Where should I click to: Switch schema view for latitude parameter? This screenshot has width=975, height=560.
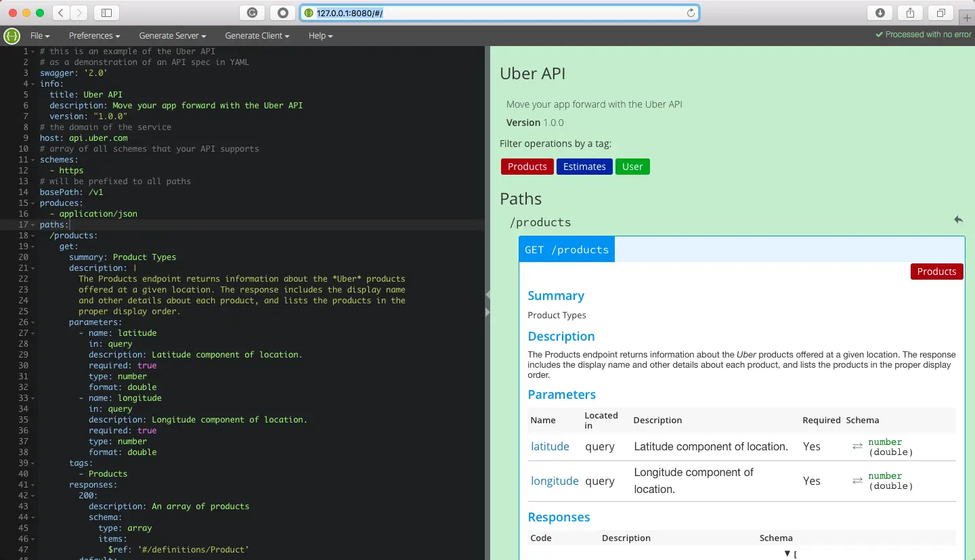[857, 446]
